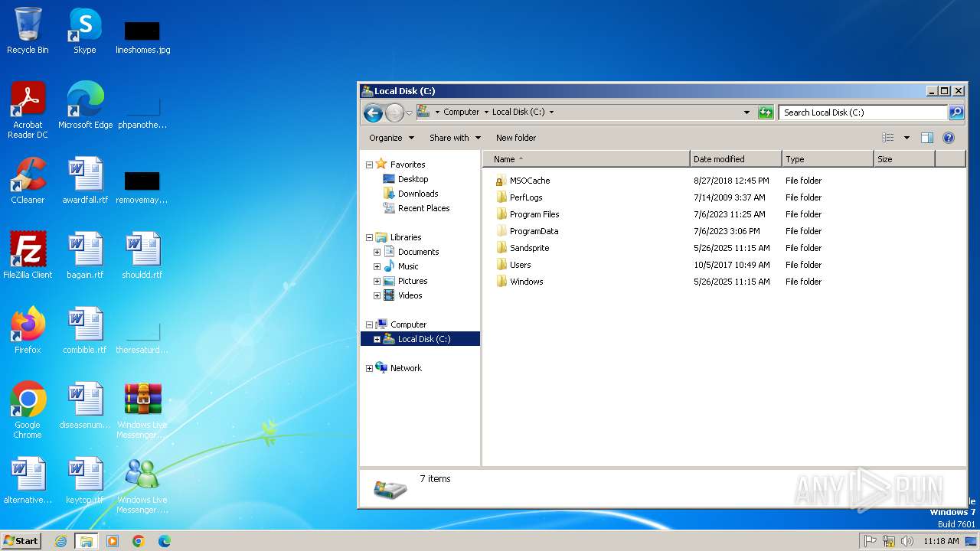The image size is (980, 551).
Task: Select the keytop.rtf desktop file
Action: [x=85, y=481]
